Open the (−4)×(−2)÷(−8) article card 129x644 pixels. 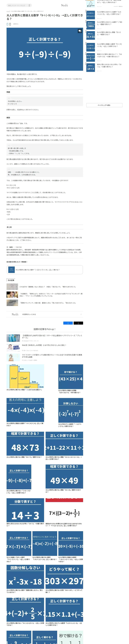tap(45, 546)
